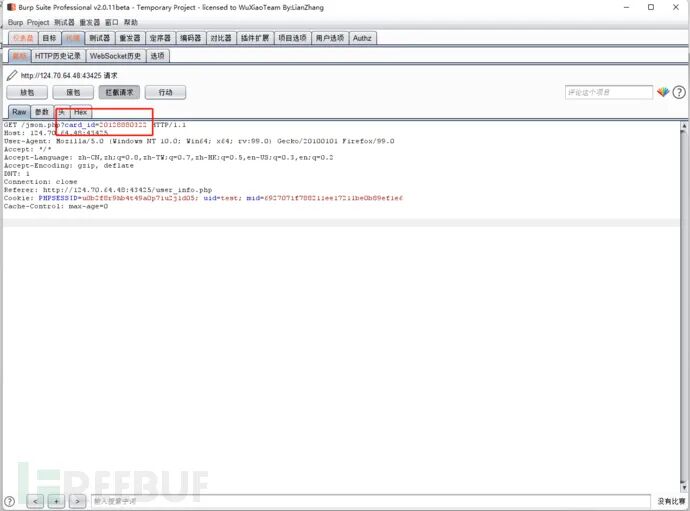The image size is (690, 511).
Task: Click the scroll-down arrow of the request editor
Action: tap(684, 488)
